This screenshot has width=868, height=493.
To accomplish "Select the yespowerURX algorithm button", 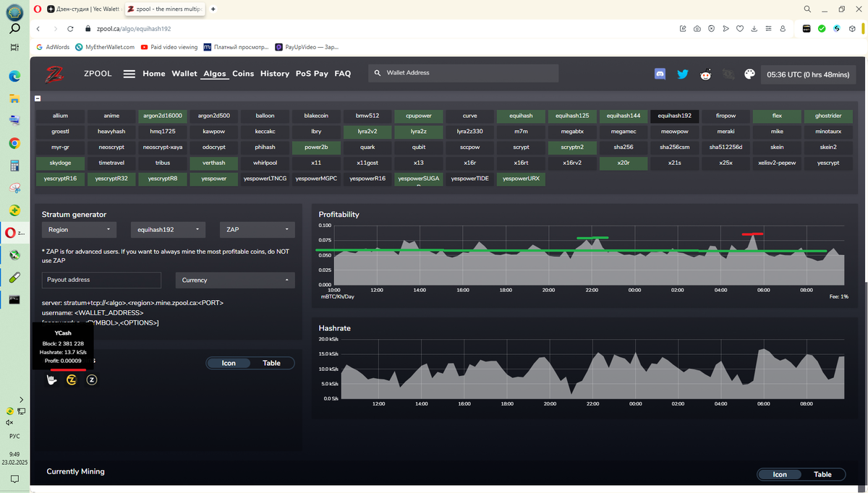I will [521, 179].
